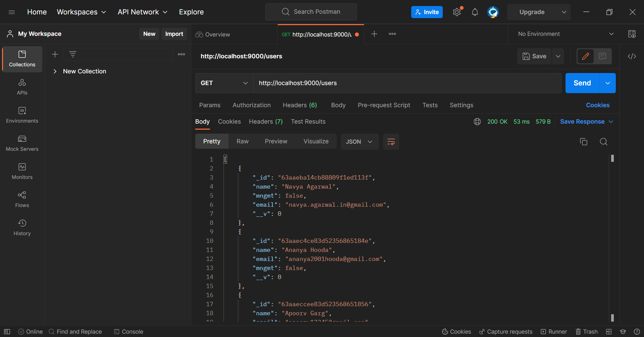Click the Invite button

(427, 12)
